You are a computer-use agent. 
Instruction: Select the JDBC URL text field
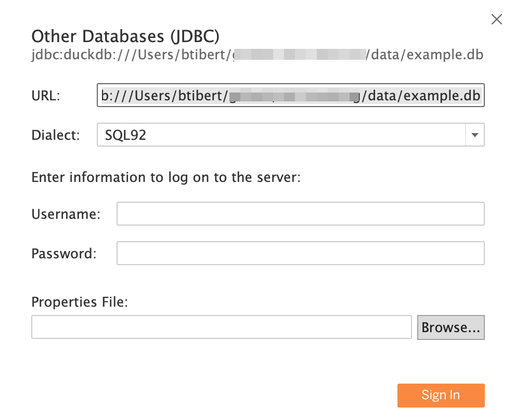[290, 95]
